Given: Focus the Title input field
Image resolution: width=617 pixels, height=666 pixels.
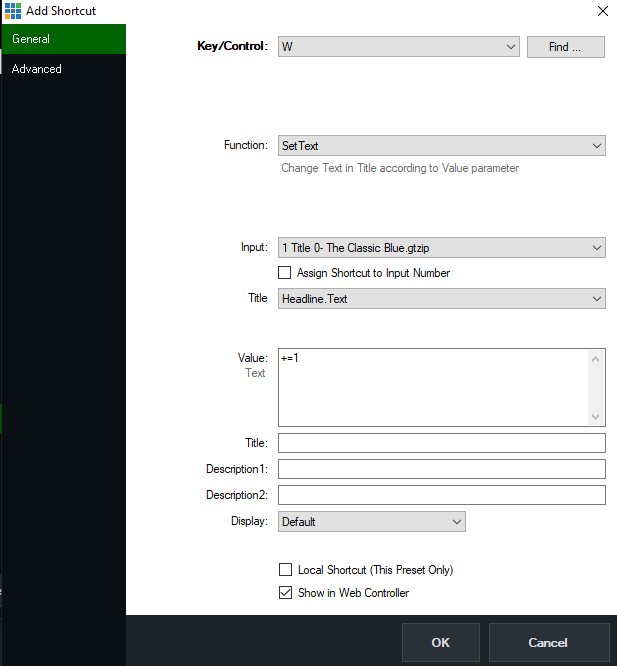Looking at the screenshot, I should (441, 444).
